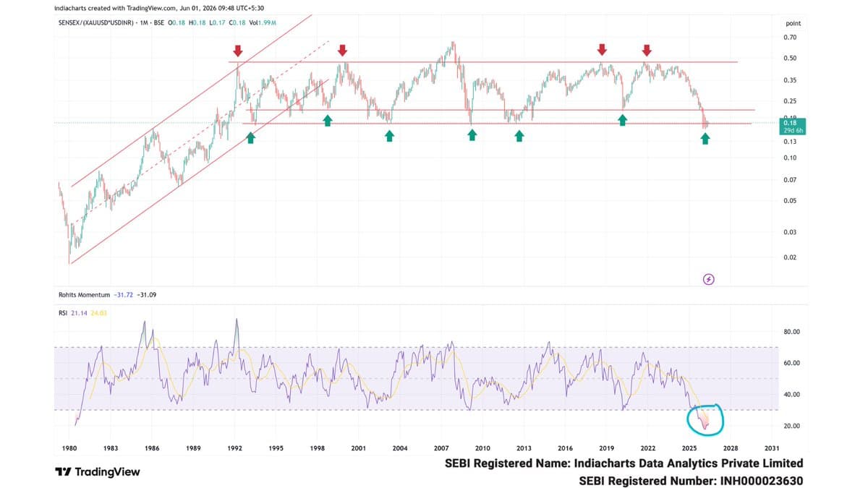Click the 2022 time axis label
Screen dimensions: 868x488
[x=647, y=448]
